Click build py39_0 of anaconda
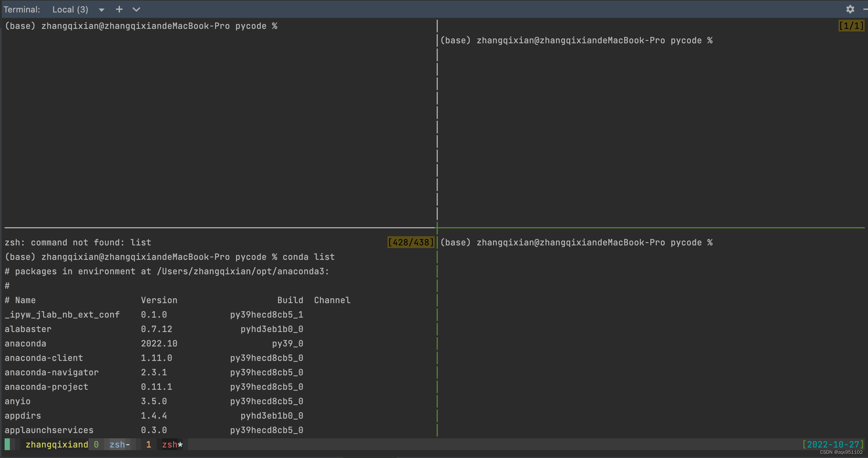Viewport: 868px width, 458px height. click(x=287, y=344)
